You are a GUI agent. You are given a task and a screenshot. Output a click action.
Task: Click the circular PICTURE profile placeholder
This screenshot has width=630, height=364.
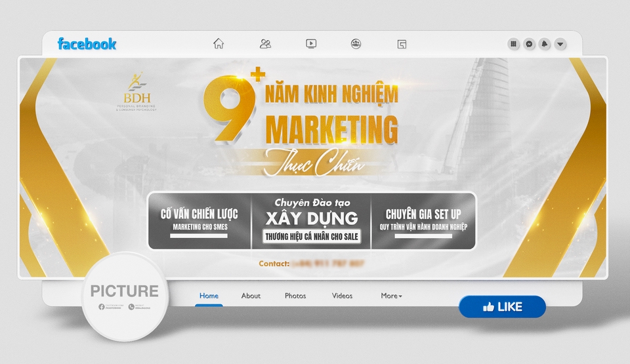125,296
